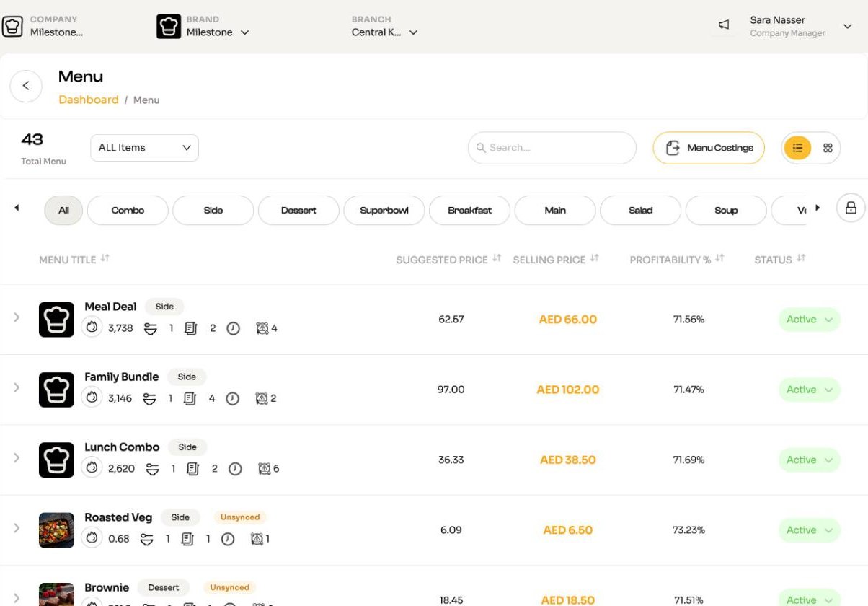Sort by Menu Title
The image size is (868, 606).
point(105,258)
